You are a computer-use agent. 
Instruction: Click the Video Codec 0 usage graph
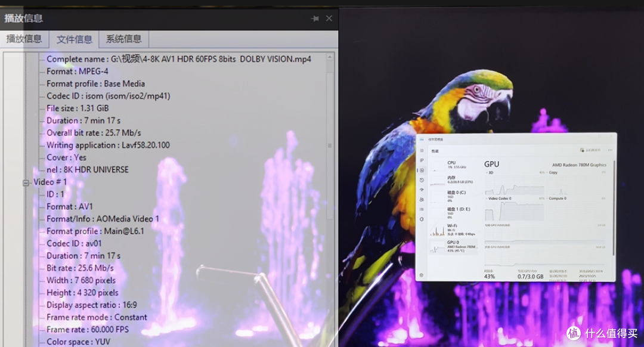(514, 212)
